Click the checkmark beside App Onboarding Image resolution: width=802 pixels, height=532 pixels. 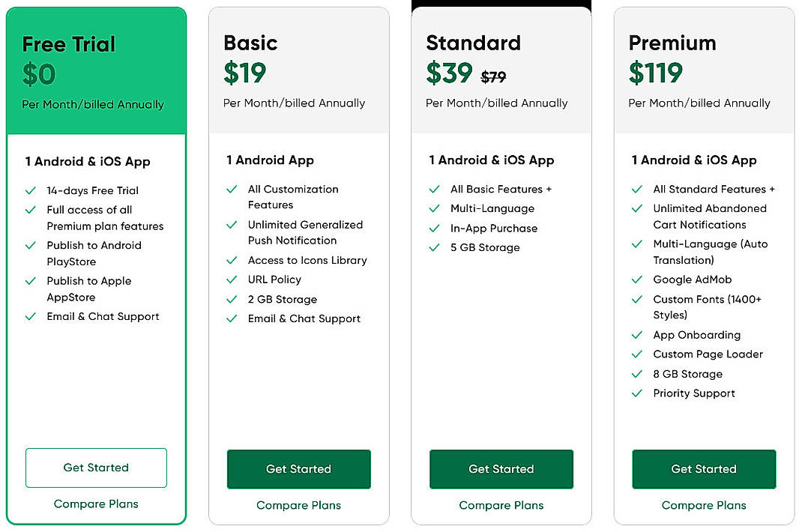[x=637, y=335]
